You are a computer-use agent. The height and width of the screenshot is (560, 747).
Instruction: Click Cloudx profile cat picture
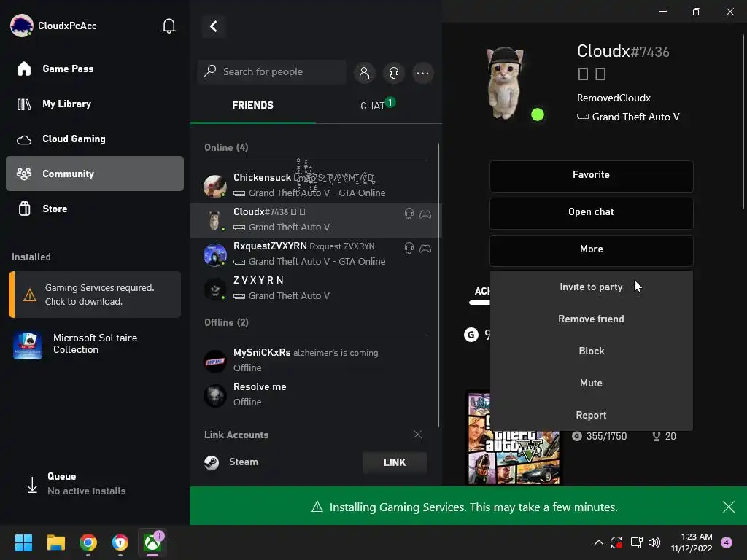coord(505,83)
